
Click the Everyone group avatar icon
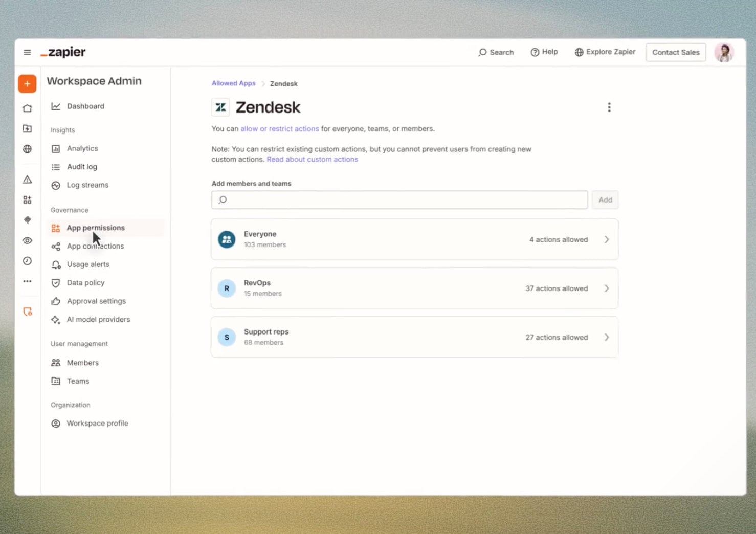(x=227, y=239)
